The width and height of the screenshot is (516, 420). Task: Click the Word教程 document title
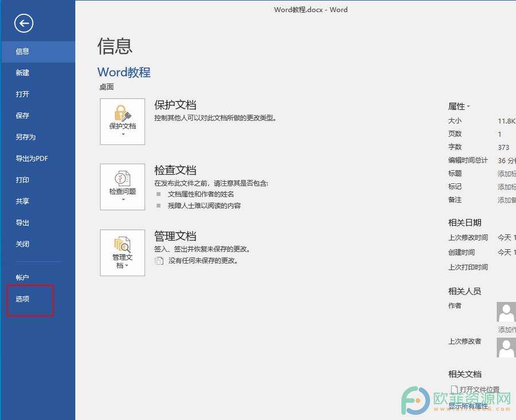[124, 72]
